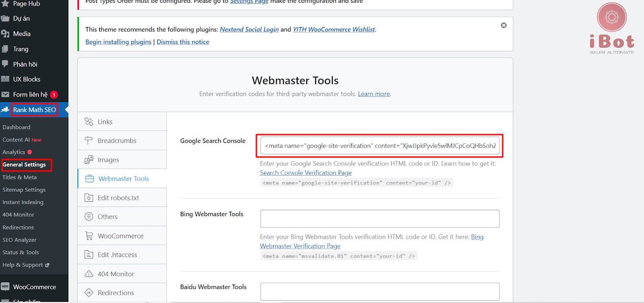Click the iBot logo
The width and height of the screenshot is (644, 303).
pos(612,28)
